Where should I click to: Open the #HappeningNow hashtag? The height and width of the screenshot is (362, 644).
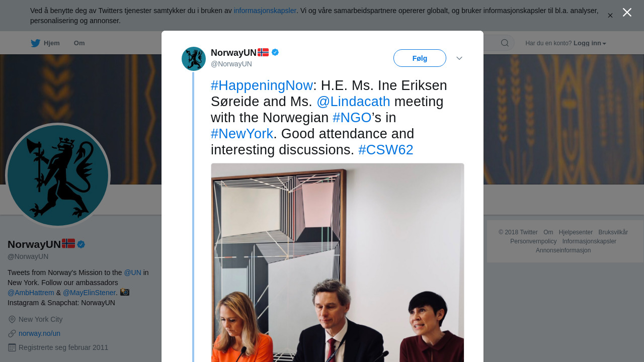pyautogui.click(x=262, y=85)
